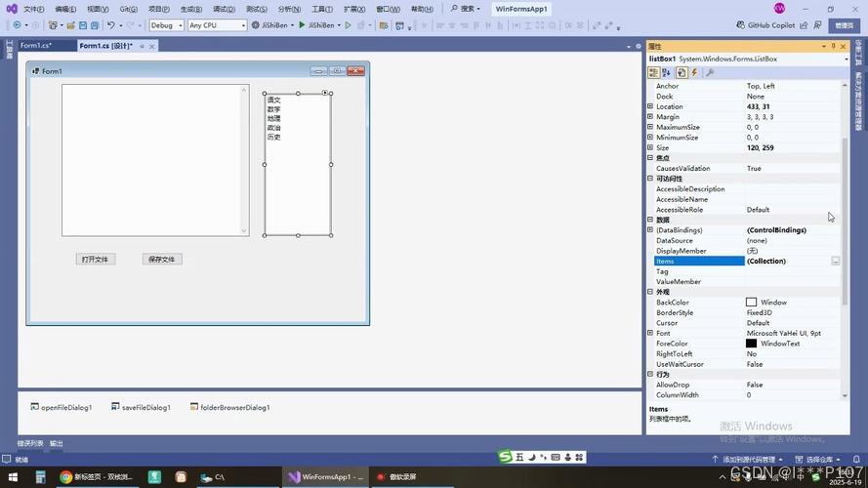
Task: Click the Chrome icon in taskbar
Action: (x=65, y=477)
